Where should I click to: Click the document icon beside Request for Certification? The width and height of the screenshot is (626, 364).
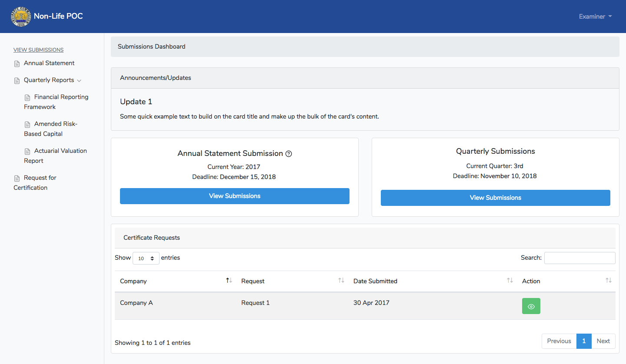[17, 179]
